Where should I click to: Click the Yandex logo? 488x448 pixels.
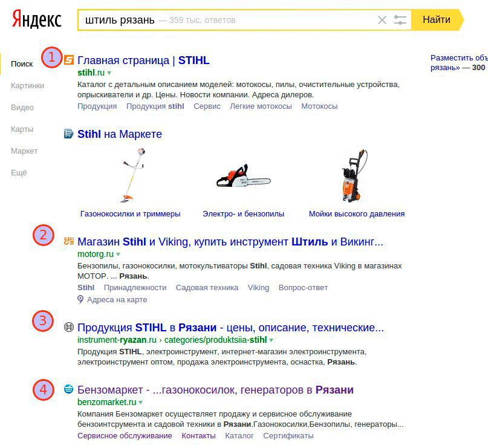tap(37, 19)
